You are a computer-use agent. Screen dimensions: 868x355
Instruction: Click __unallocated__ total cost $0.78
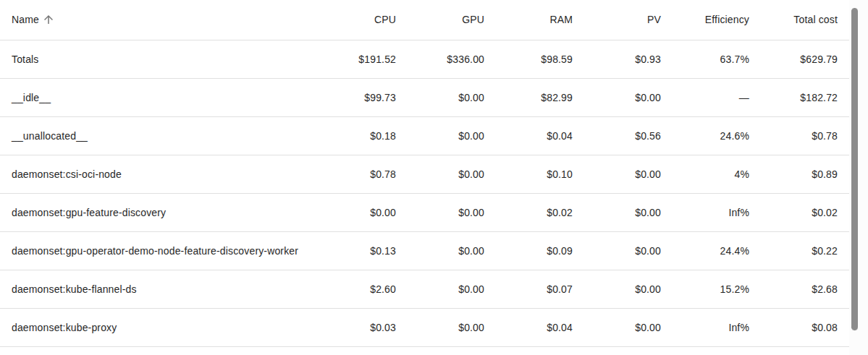pyautogui.click(x=825, y=136)
